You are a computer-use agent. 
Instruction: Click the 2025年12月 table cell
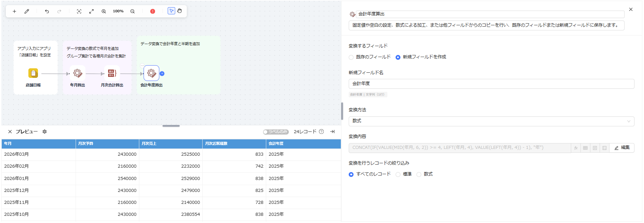pos(39,191)
